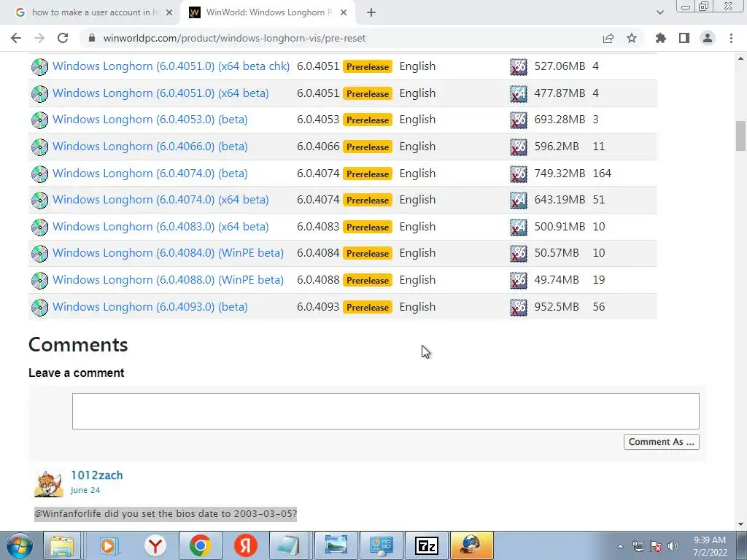Open Windows Longhorn (6.0.4051.0) (x64 beta) link
The width and height of the screenshot is (747, 560).
click(x=160, y=93)
